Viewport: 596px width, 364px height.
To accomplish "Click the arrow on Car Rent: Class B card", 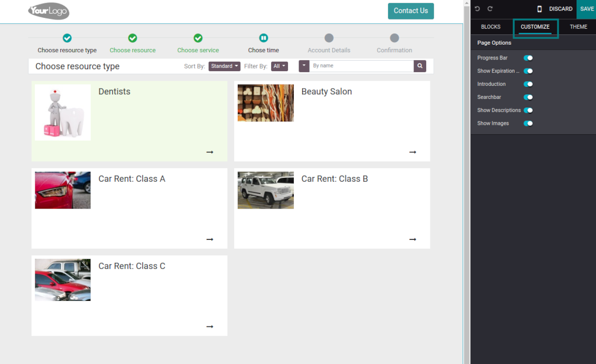I will point(412,239).
